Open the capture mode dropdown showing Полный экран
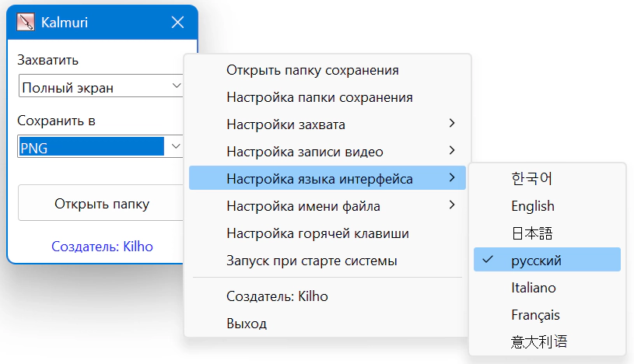Screen dimensions: 634x364 [100, 87]
